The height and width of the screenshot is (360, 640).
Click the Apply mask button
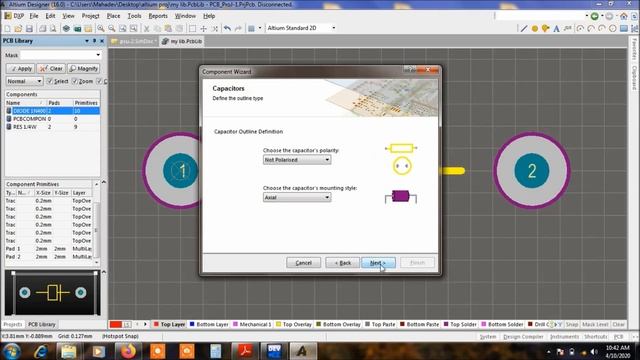(20, 69)
